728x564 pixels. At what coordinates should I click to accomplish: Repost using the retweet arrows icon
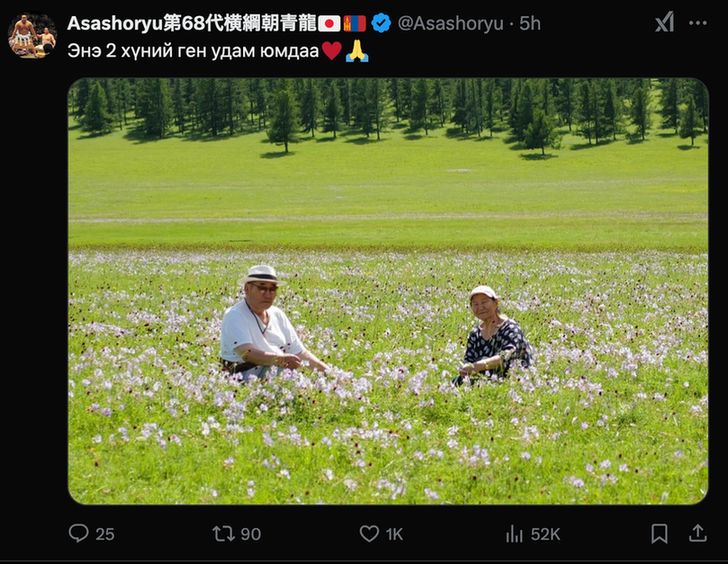tap(224, 533)
